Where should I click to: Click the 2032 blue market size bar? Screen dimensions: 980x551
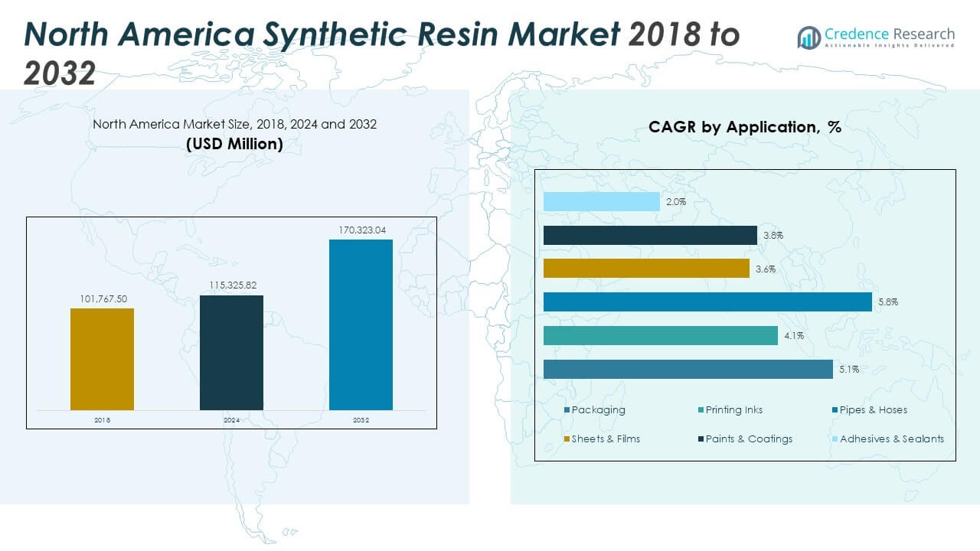pyautogui.click(x=361, y=324)
